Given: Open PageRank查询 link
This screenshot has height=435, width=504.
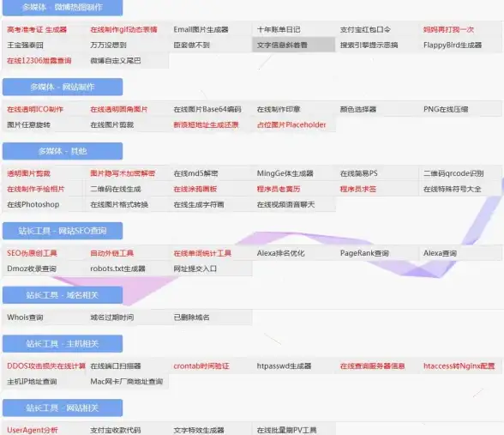Looking at the screenshot, I should click(x=364, y=254).
